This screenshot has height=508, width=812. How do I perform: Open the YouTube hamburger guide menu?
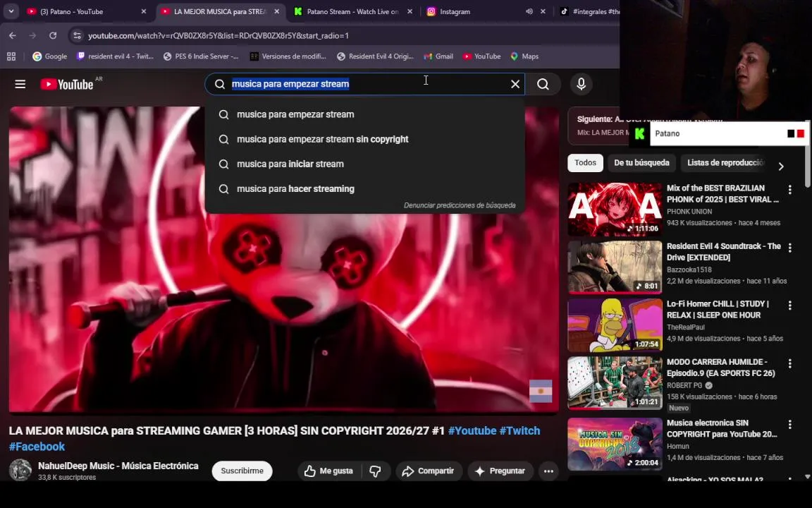pyautogui.click(x=20, y=84)
